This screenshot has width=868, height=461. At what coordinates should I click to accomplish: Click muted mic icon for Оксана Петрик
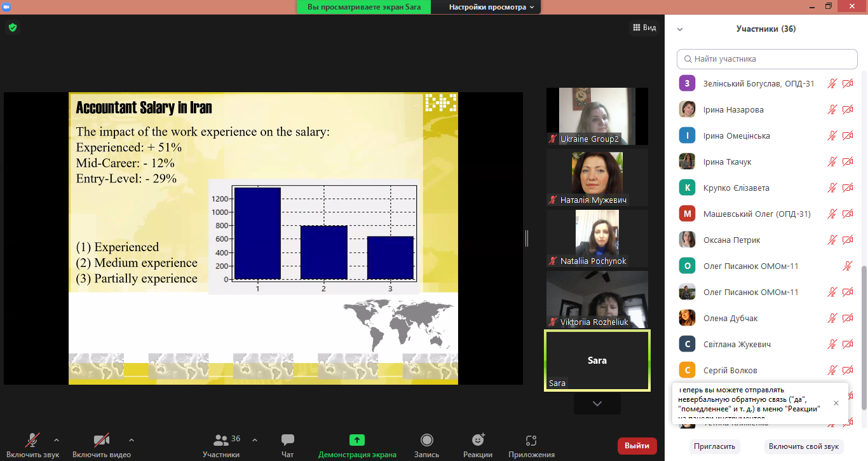pyautogui.click(x=832, y=240)
